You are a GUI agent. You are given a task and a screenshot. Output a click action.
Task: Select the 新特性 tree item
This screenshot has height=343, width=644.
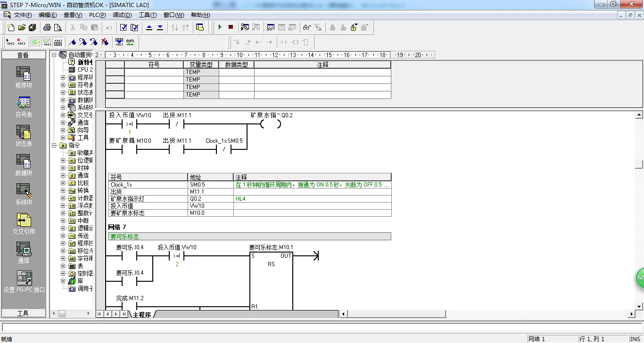[85, 62]
